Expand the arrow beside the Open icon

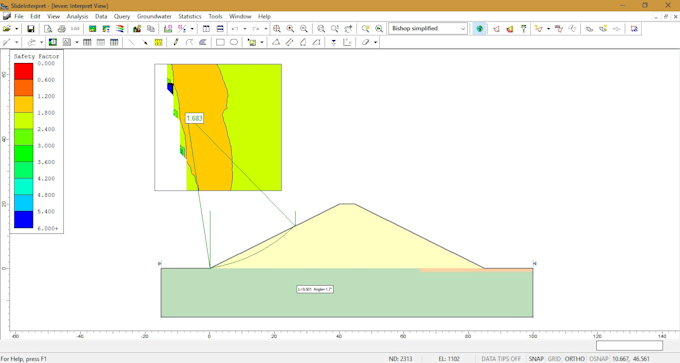(16, 29)
